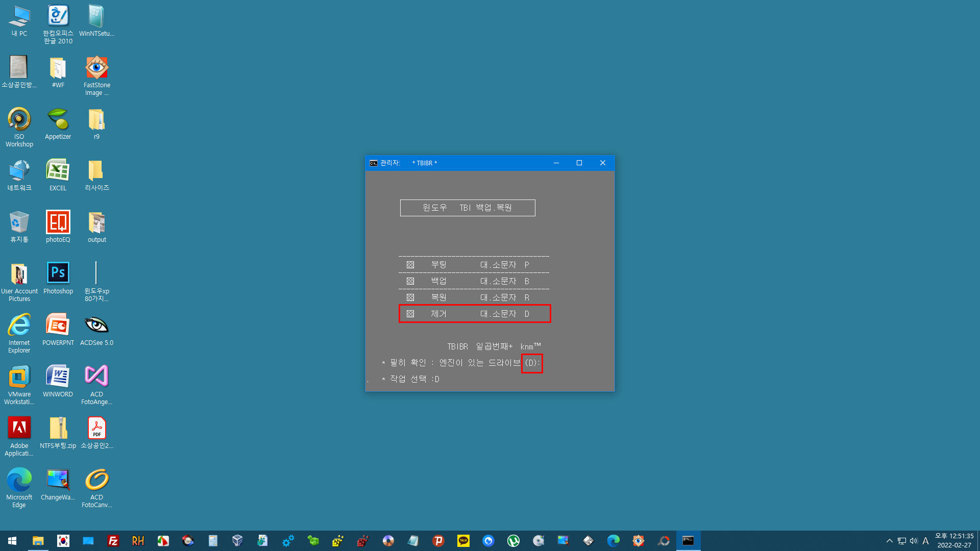Click the 부팅 option row in TBIBR
The height and width of the screenshot is (551, 980).
474,265
